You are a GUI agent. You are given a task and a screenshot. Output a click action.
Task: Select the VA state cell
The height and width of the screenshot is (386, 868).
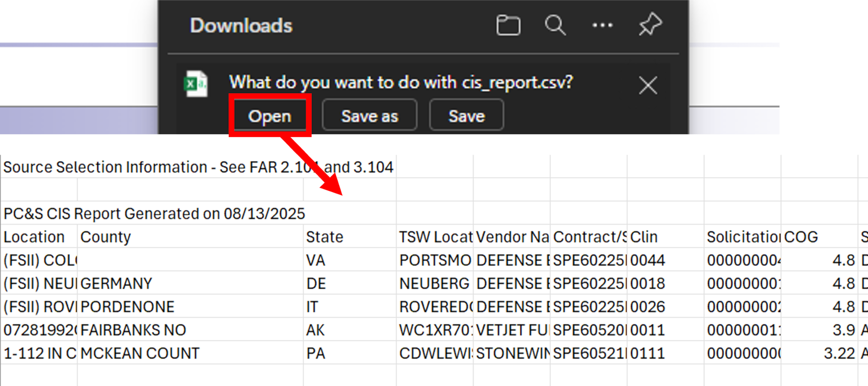click(350, 260)
